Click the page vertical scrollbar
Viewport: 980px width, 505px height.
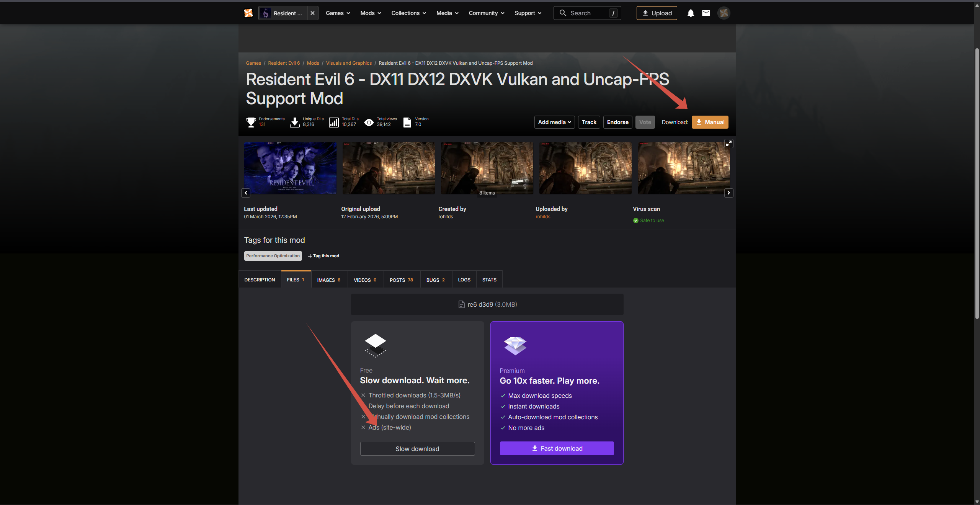(977, 184)
